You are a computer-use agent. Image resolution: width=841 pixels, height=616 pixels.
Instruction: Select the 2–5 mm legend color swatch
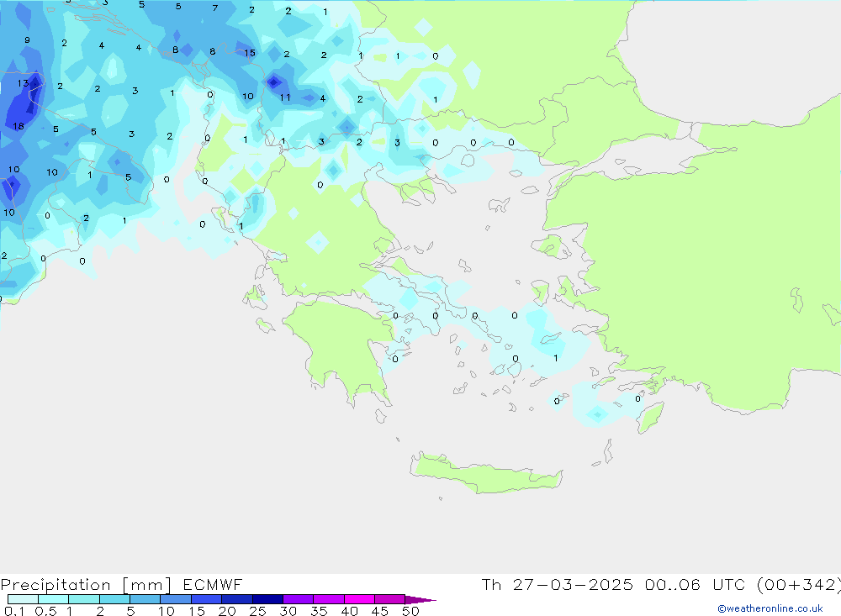coord(114,599)
